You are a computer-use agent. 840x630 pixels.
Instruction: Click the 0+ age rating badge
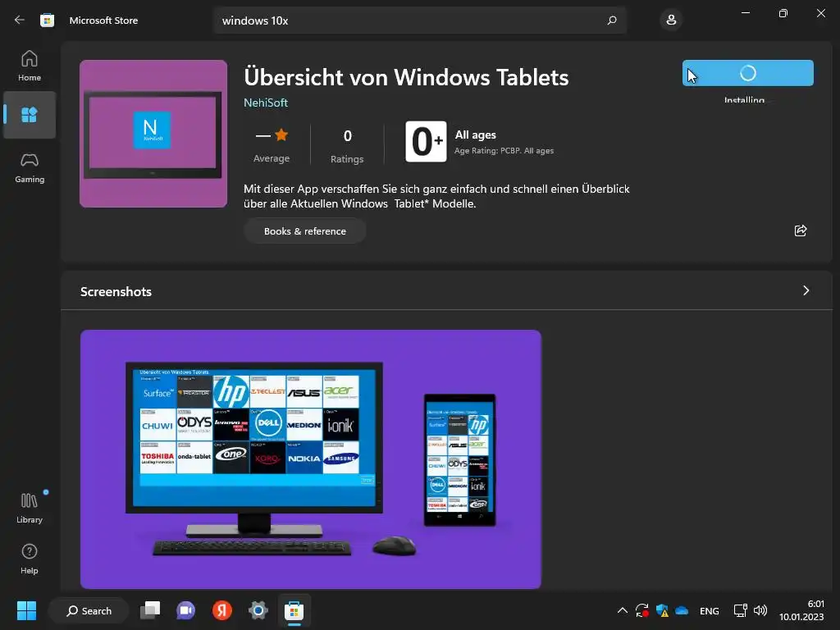coord(426,141)
